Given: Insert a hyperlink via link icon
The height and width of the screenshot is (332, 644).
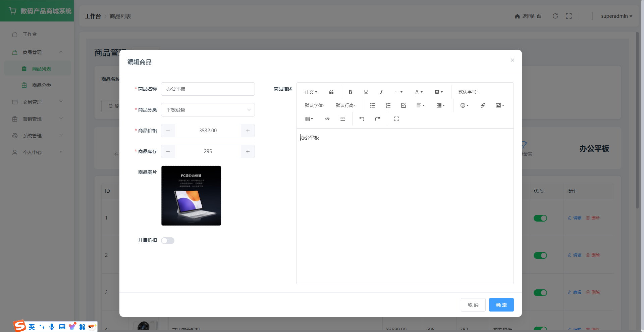Looking at the screenshot, I should (x=483, y=105).
